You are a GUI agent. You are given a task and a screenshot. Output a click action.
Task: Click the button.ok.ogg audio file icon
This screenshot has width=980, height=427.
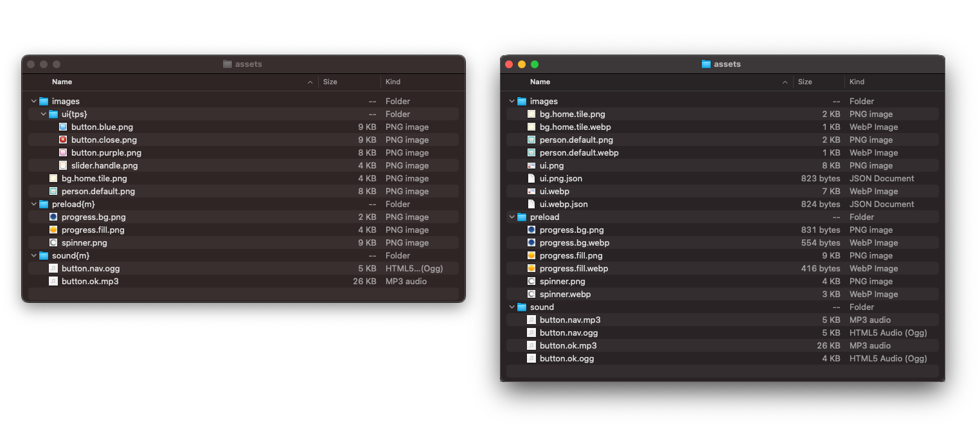click(531, 358)
